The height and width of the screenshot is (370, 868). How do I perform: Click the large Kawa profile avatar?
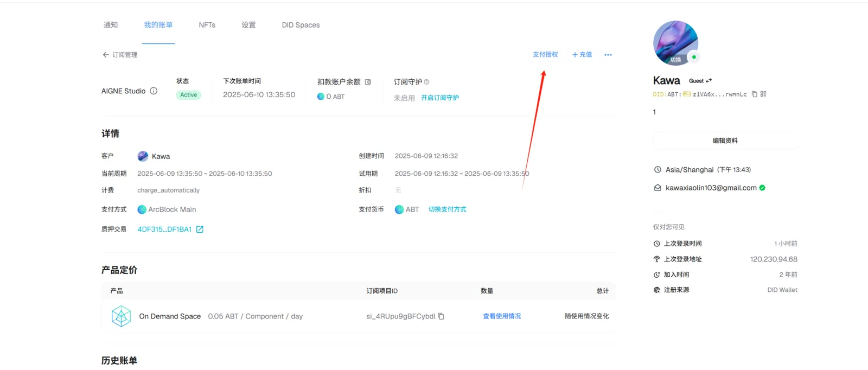675,43
